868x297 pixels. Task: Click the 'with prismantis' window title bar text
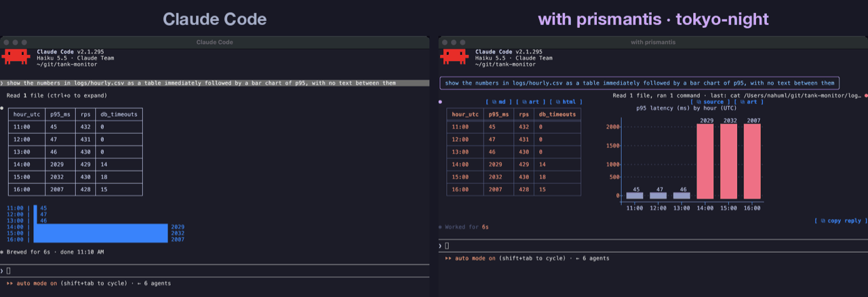653,42
